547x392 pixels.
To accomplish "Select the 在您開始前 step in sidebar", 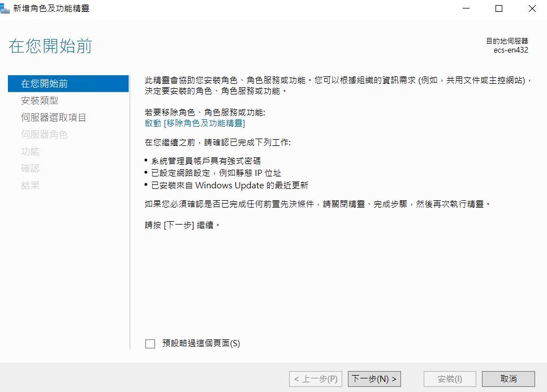I will pyautogui.click(x=68, y=84).
